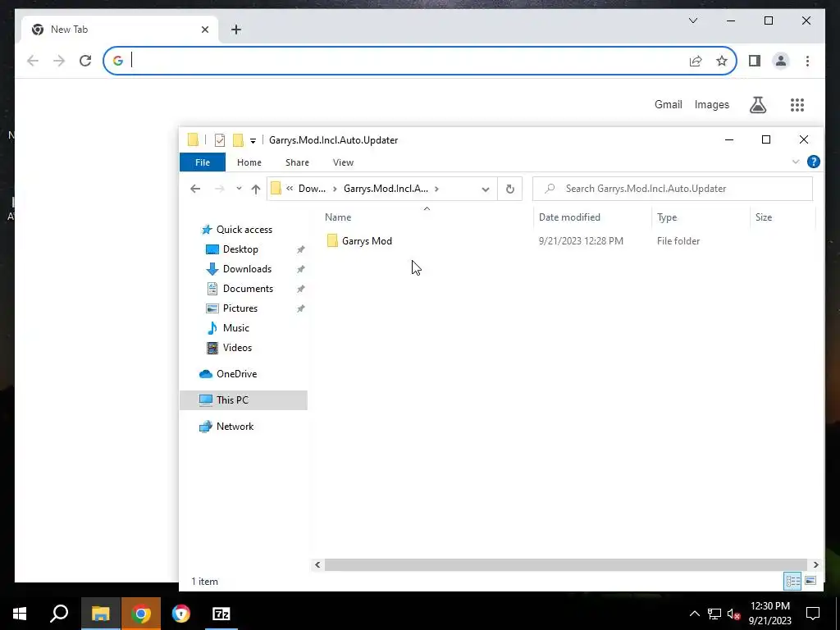Open Videos in navigation pane
The image size is (840, 630).
click(237, 348)
